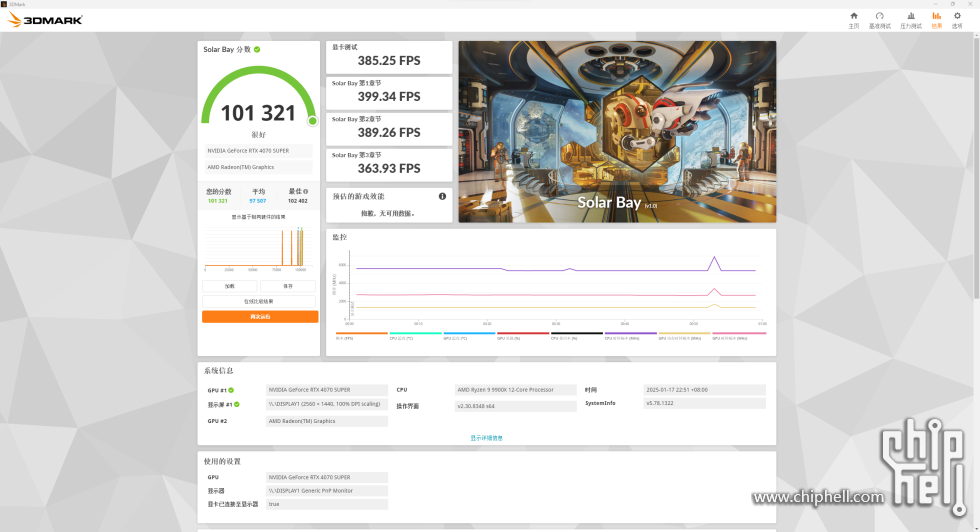The width and height of the screenshot is (980, 532).
Task: Open the 显示详细信息 link
Action: 486,438
